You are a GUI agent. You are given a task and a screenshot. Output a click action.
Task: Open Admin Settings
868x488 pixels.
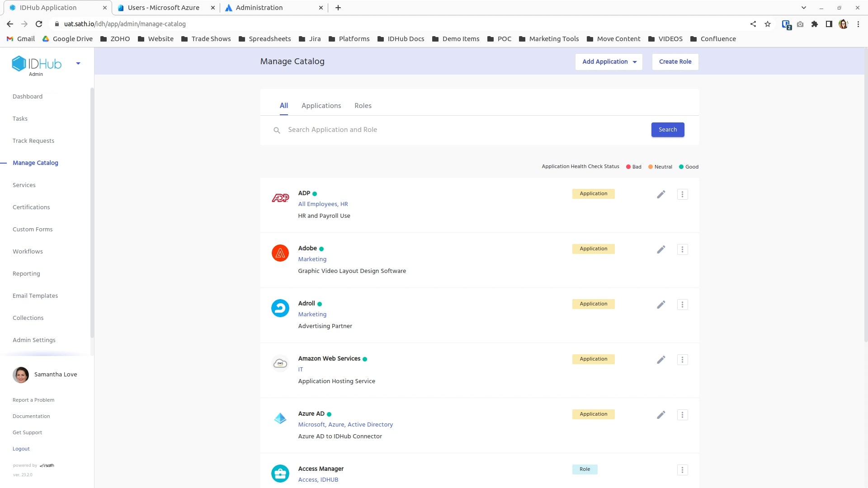[34, 340]
